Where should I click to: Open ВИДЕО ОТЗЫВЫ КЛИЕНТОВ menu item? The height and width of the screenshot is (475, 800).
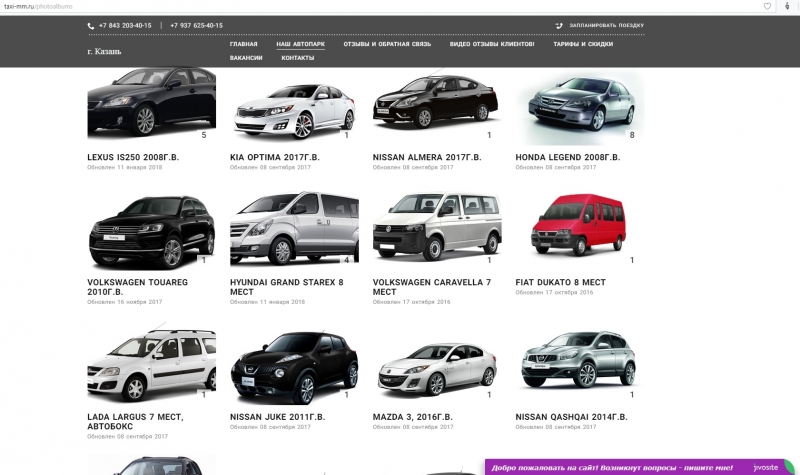click(x=492, y=44)
